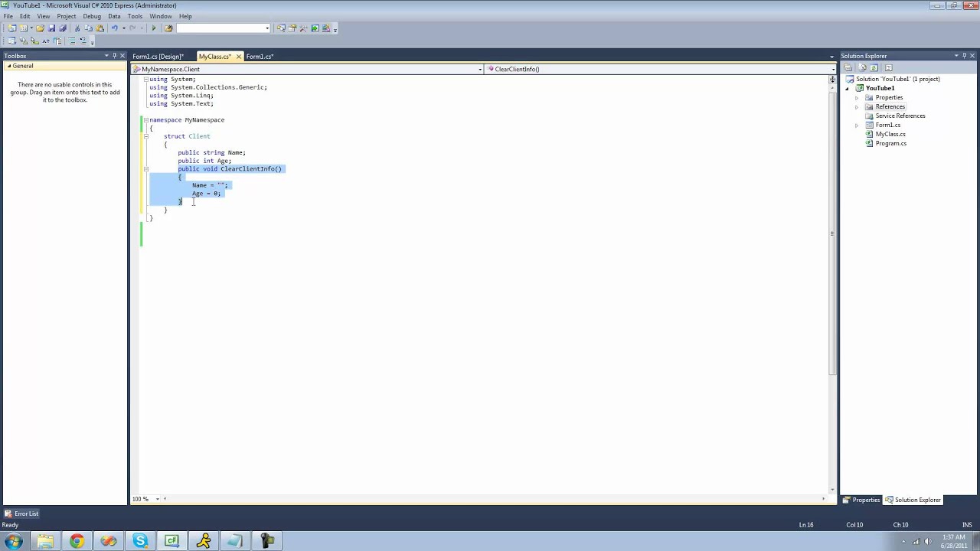Click Solution Explorer Refresh icon
Screen dimensions: 980x551
tap(874, 67)
